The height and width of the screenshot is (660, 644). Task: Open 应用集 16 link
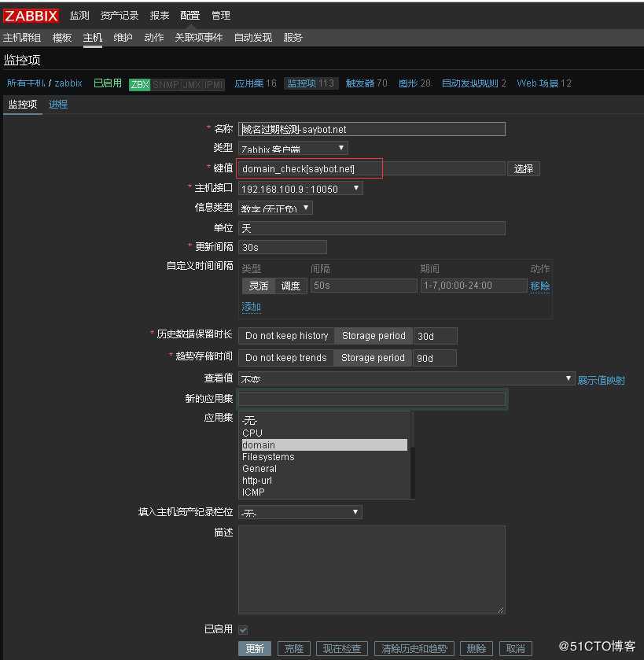(x=256, y=83)
